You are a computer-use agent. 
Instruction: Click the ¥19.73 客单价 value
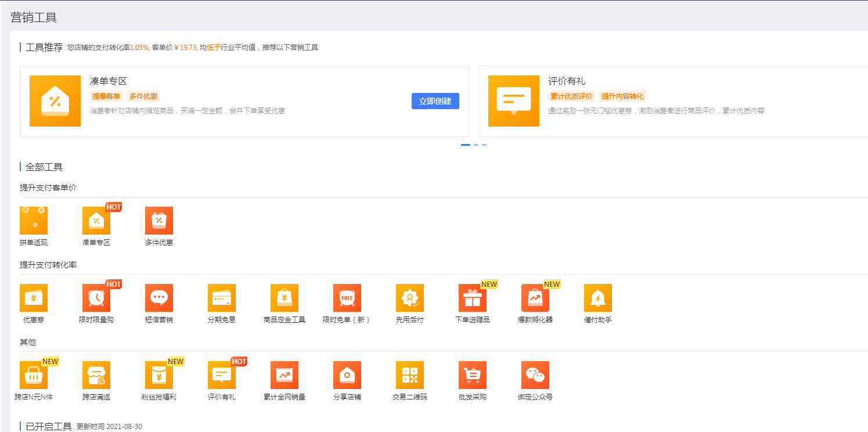185,48
